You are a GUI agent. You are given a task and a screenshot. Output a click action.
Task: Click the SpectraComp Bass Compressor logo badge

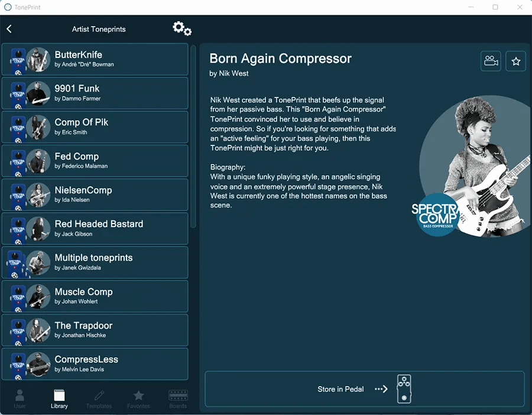click(x=435, y=214)
